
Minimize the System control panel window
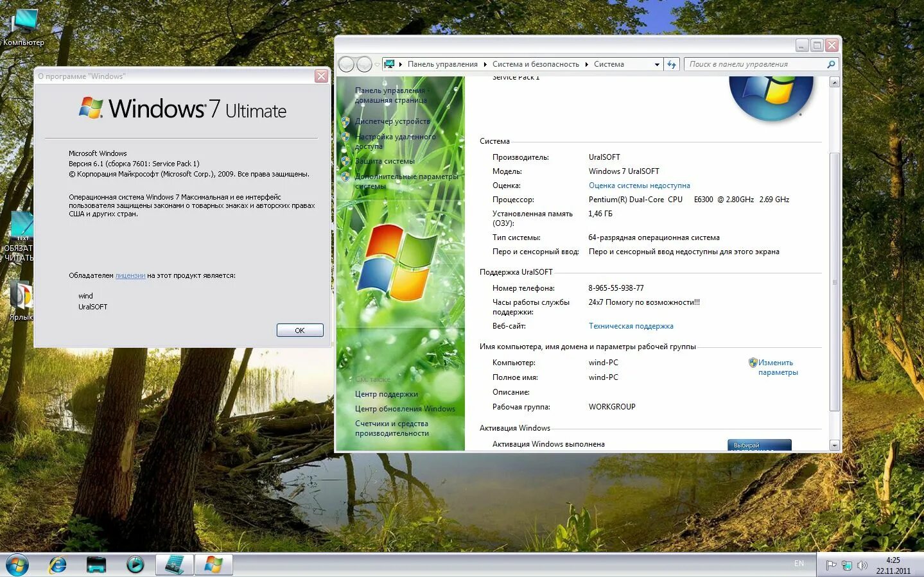coord(802,45)
